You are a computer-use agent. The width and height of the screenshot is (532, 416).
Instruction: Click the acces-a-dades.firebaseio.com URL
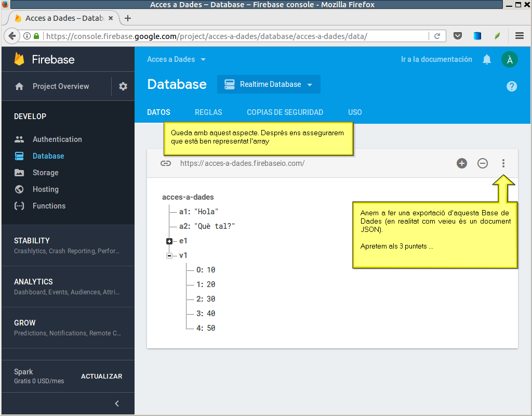coord(242,163)
